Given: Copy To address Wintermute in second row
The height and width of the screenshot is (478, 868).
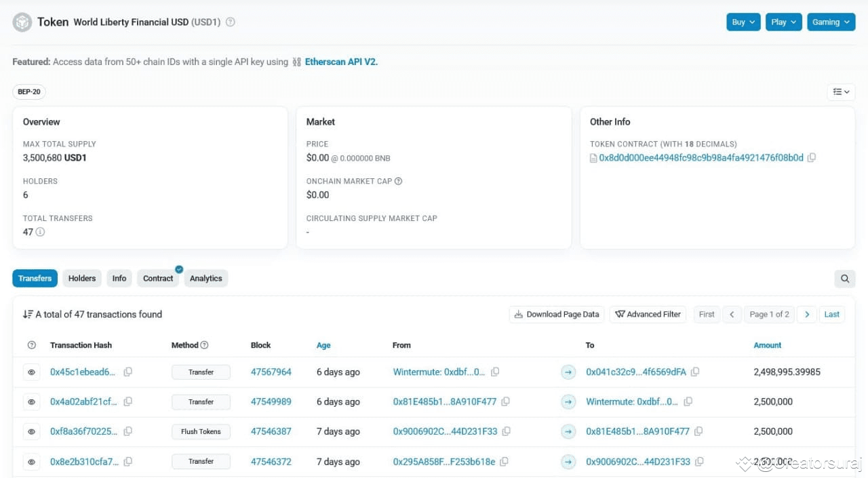Looking at the screenshot, I should coord(688,401).
